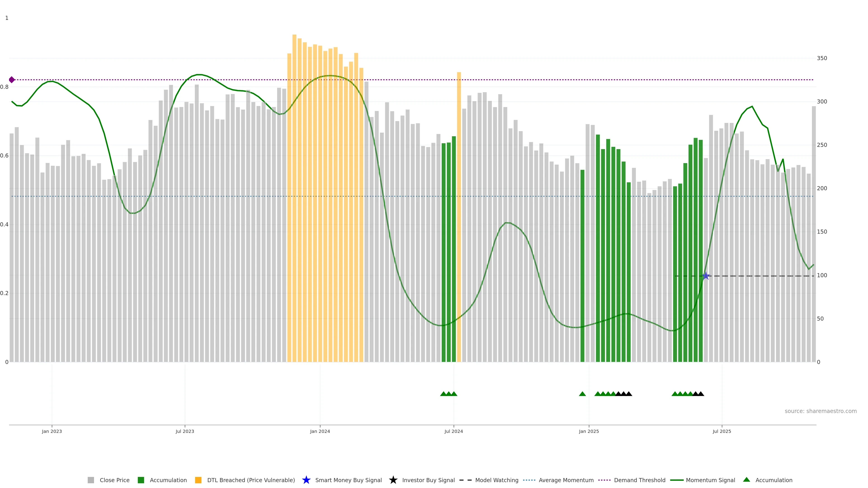
Task: Click the Jul 2025 x-axis label
Action: tap(722, 431)
